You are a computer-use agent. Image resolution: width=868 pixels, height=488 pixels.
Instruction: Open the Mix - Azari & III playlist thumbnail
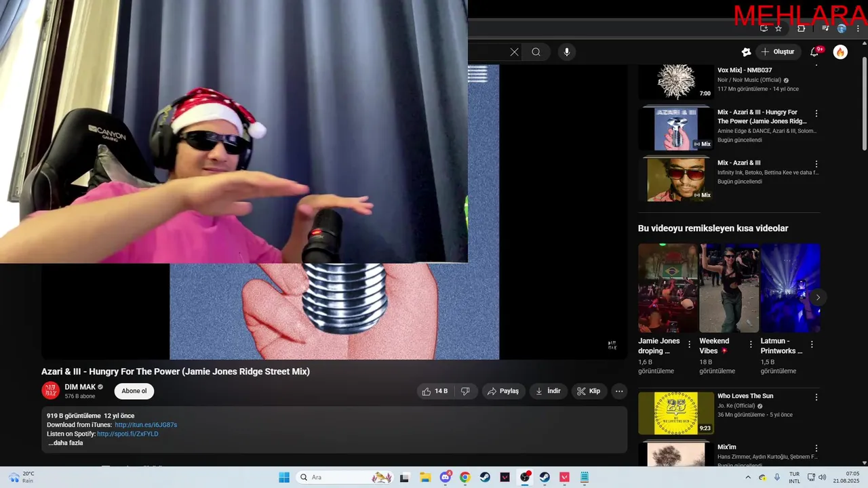(676, 178)
